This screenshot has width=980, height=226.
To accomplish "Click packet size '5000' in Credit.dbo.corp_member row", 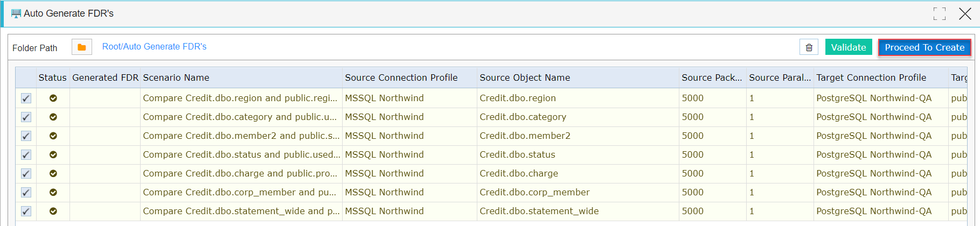I will point(692,192).
